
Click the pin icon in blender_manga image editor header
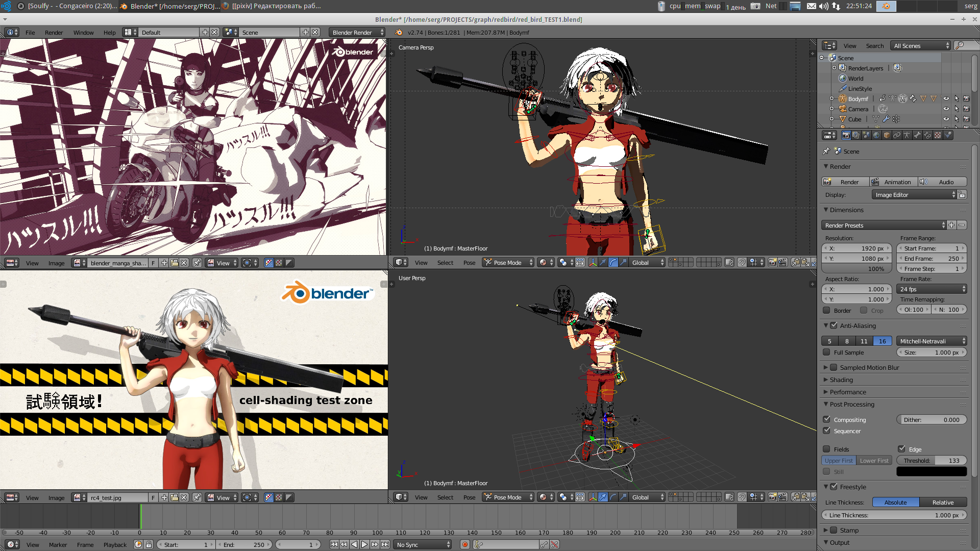click(x=197, y=263)
